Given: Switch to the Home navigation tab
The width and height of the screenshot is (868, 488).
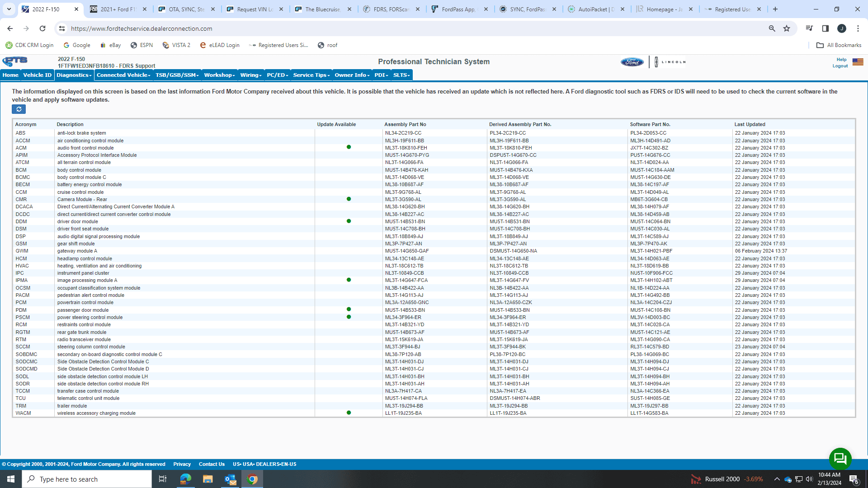Looking at the screenshot, I should pos(10,75).
